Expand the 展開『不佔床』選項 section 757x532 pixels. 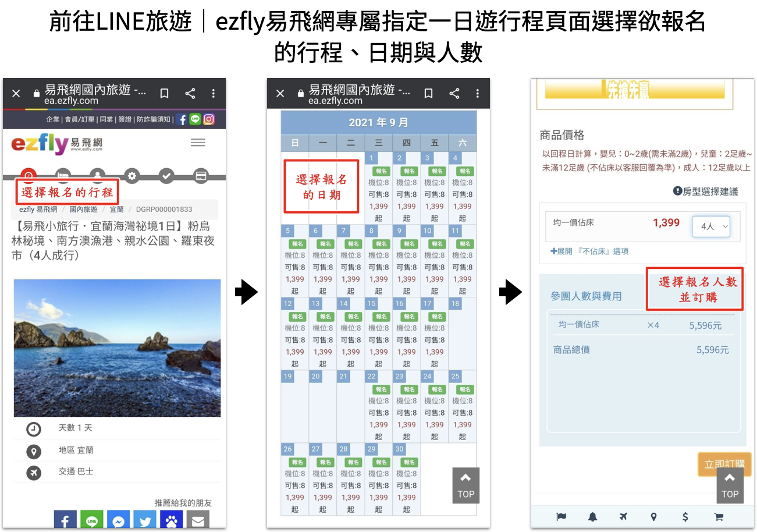coord(589,251)
